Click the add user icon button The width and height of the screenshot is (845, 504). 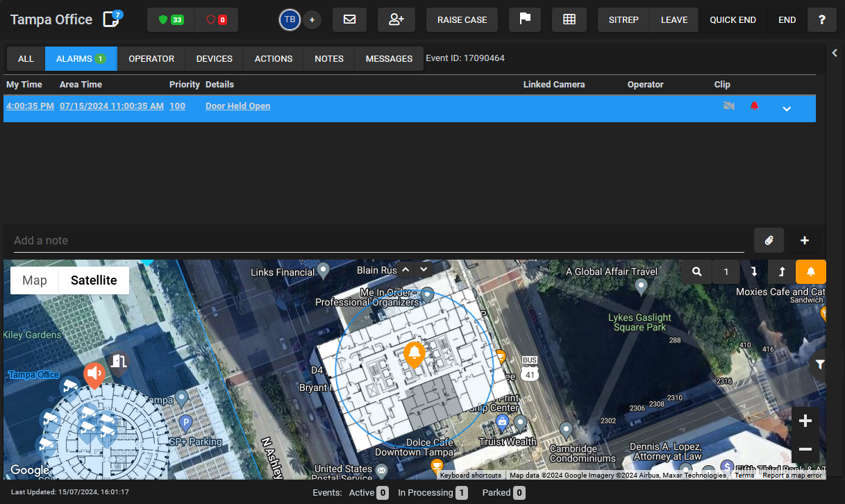396,20
